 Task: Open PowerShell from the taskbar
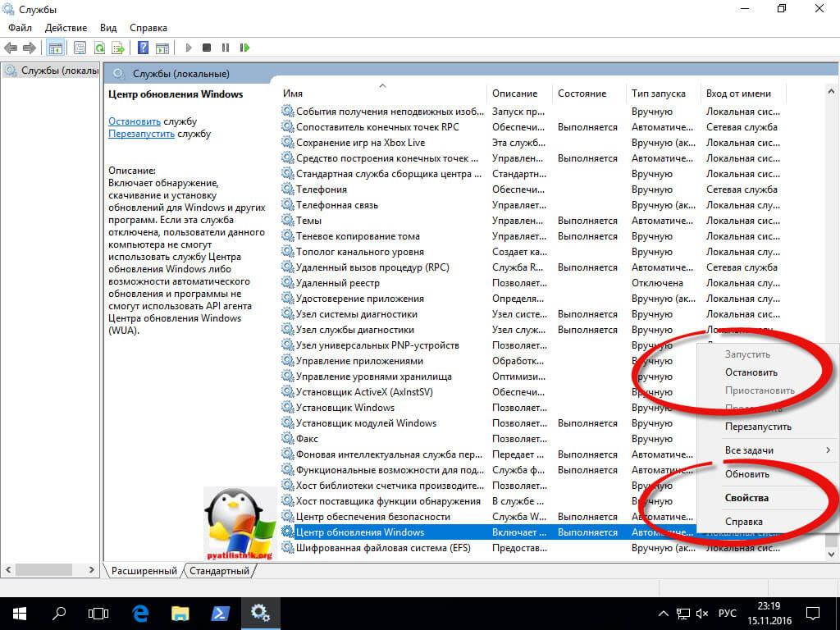click(x=221, y=614)
